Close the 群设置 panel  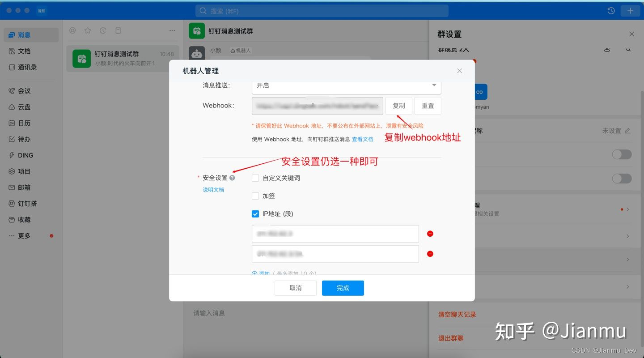tap(631, 34)
